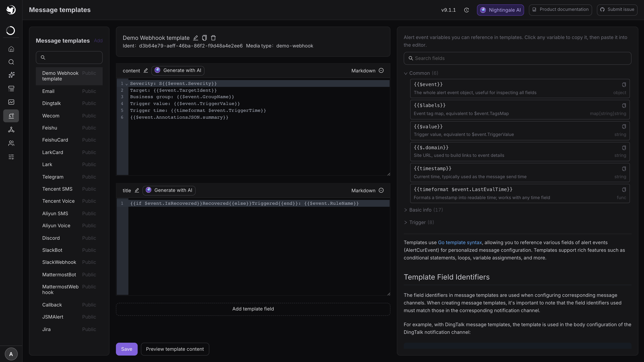The width and height of the screenshot is (644, 362).
Task: Preview template content
Action: 175,349
